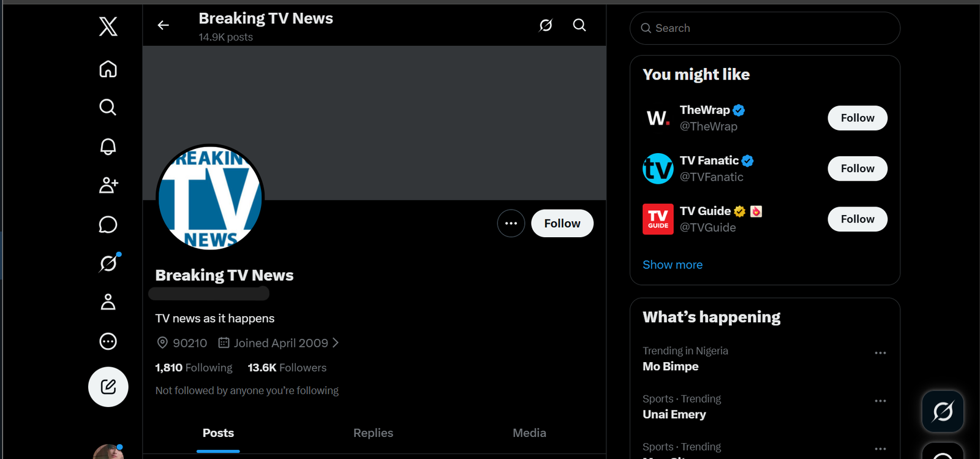Click TV Guide gold verified badge
This screenshot has height=459, width=980.
(x=740, y=211)
